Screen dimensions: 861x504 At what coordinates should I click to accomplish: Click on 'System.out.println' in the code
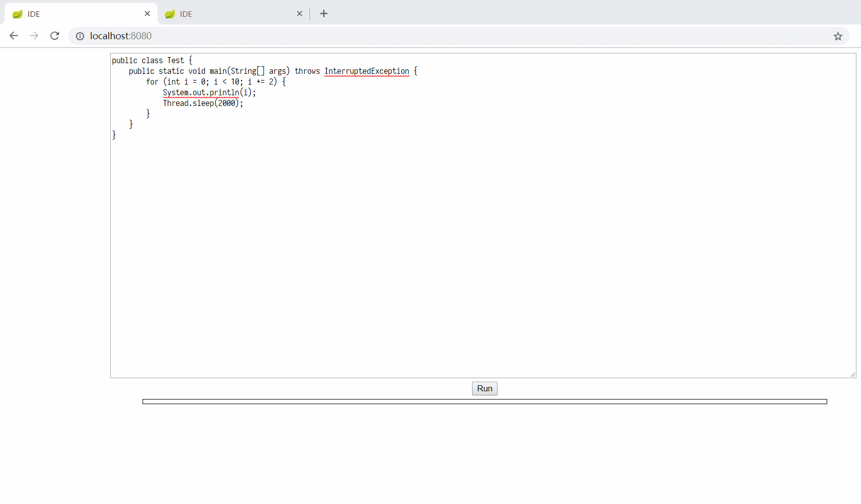201,93
